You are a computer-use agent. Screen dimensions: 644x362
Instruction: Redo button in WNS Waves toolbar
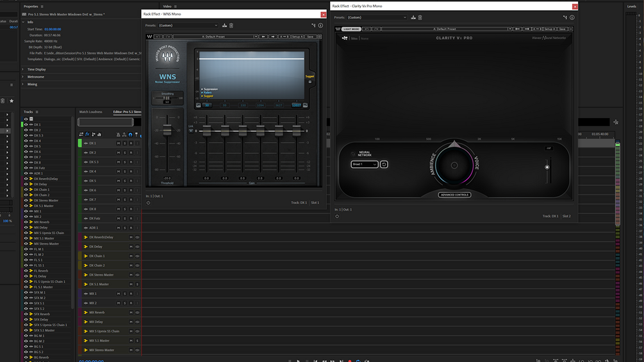168,37
